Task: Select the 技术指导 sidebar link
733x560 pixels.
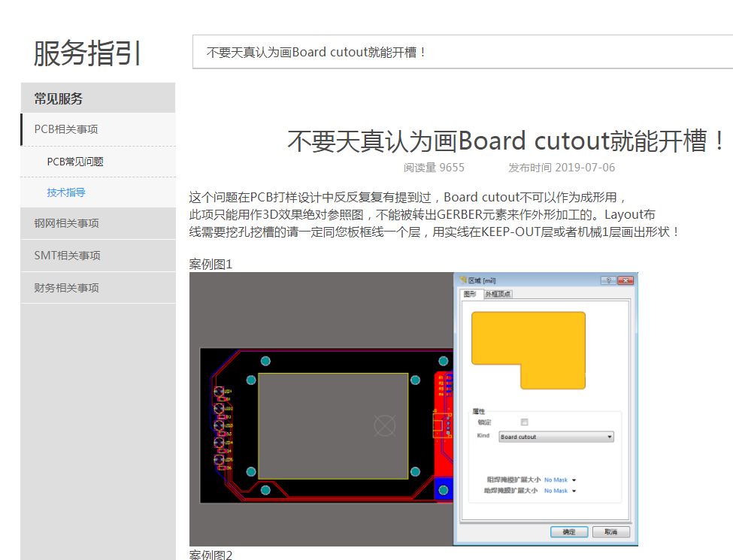Action: coord(66,192)
